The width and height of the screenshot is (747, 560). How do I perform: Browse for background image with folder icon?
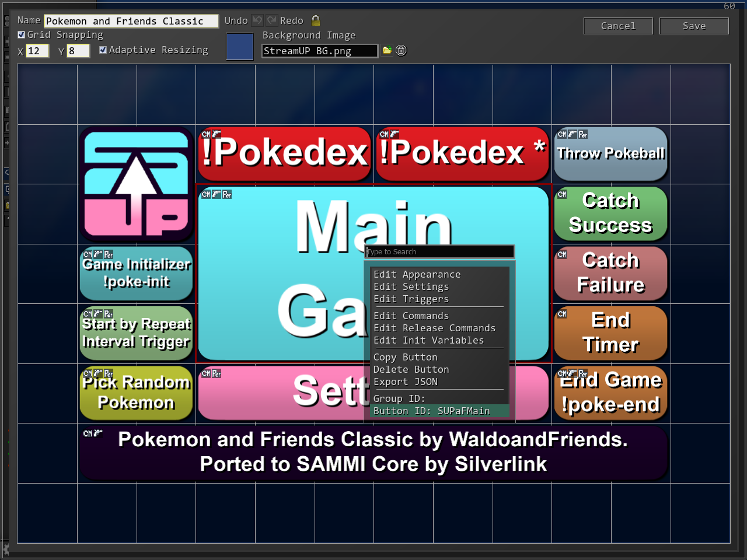387,51
